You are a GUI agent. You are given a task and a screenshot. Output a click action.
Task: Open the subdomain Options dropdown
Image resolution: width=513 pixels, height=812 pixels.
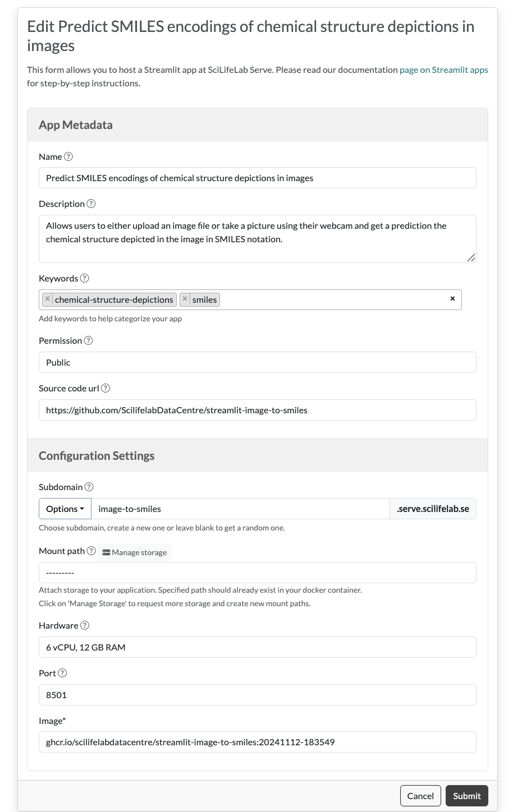(65, 509)
